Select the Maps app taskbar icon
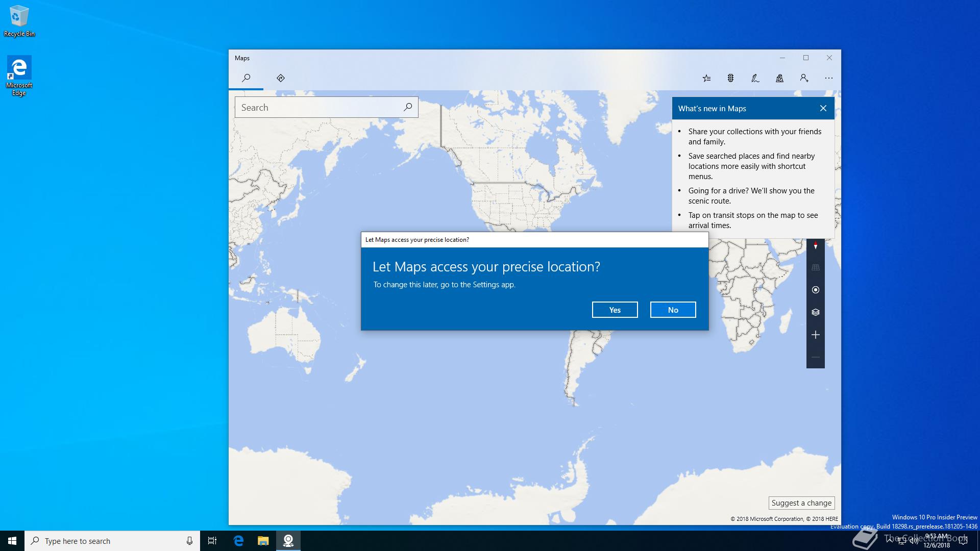The height and width of the screenshot is (551, 980). point(288,541)
